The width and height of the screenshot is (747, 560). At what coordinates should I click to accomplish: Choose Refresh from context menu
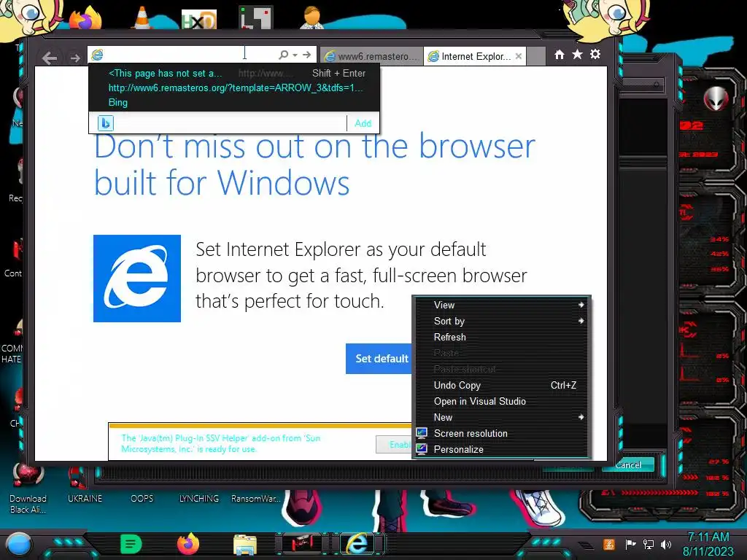click(x=502, y=337)
